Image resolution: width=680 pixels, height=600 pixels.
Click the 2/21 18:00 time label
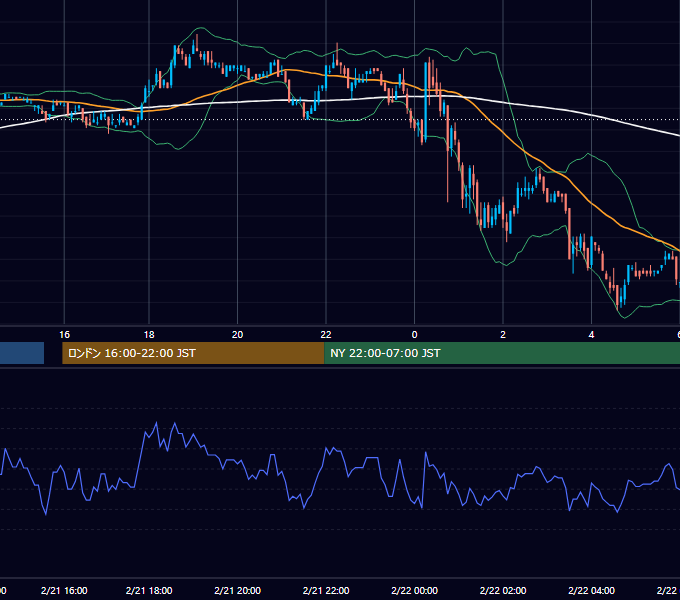coord(149,590)
